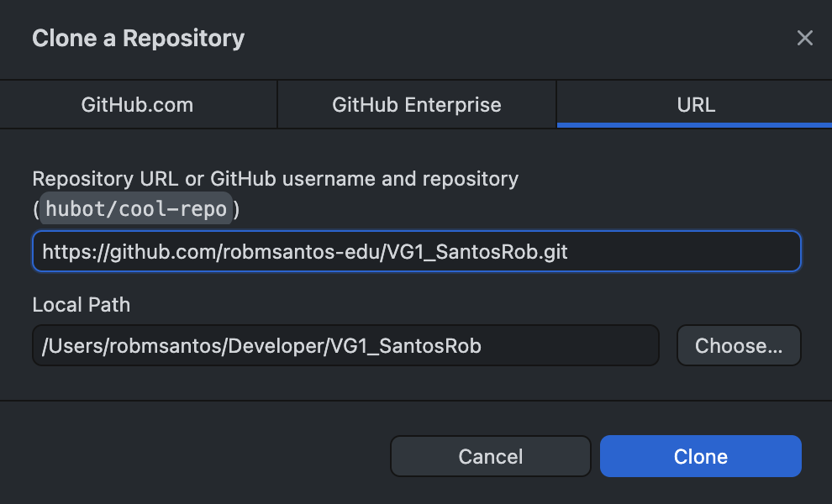Click the 'Clone a Repository' dialog title
The height and width of the screenshot is (504, 832).
coord(138,38)
